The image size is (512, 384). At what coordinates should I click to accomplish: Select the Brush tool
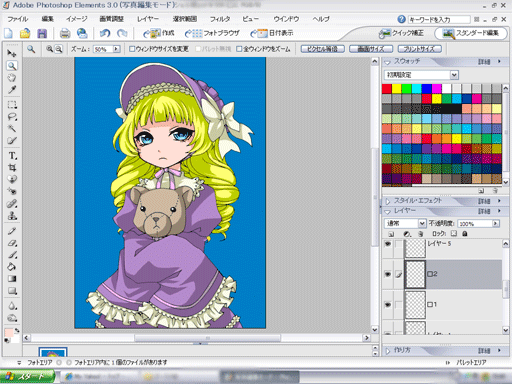[12, 255]
